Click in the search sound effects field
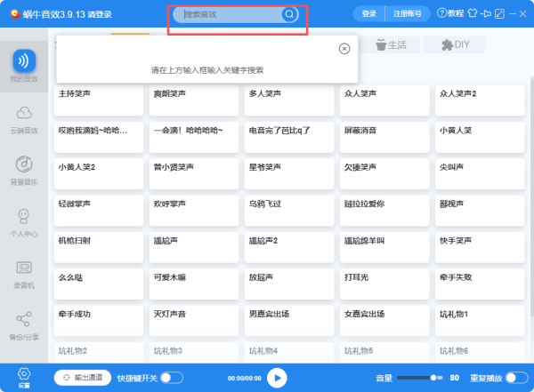The image size is (534, 392). pos(231,14)
